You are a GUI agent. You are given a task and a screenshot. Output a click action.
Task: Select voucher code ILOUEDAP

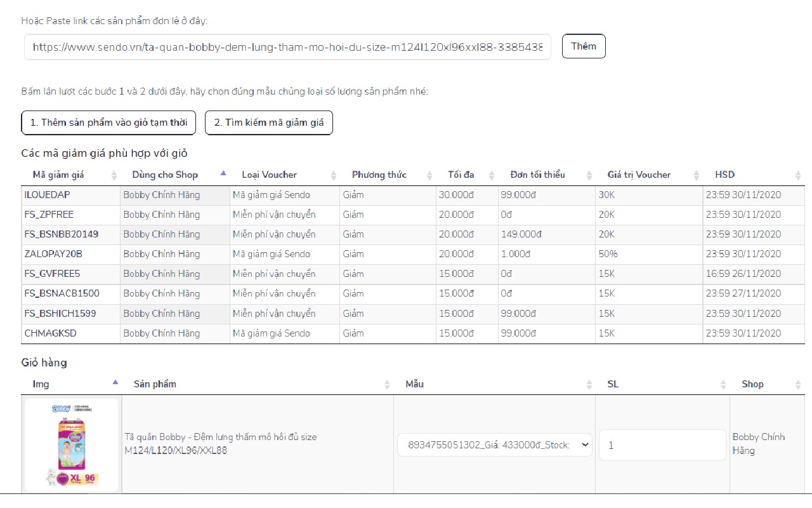tap(47, 195)
